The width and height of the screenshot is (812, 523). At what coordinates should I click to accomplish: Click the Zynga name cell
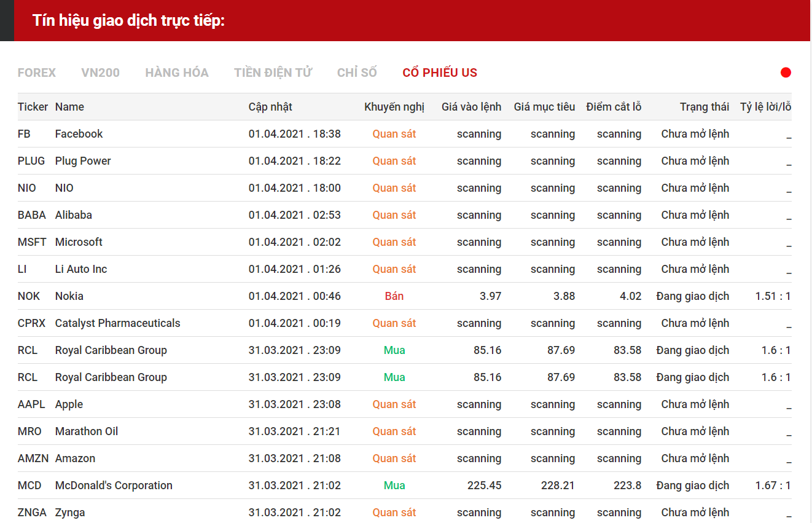coord(70,513)
